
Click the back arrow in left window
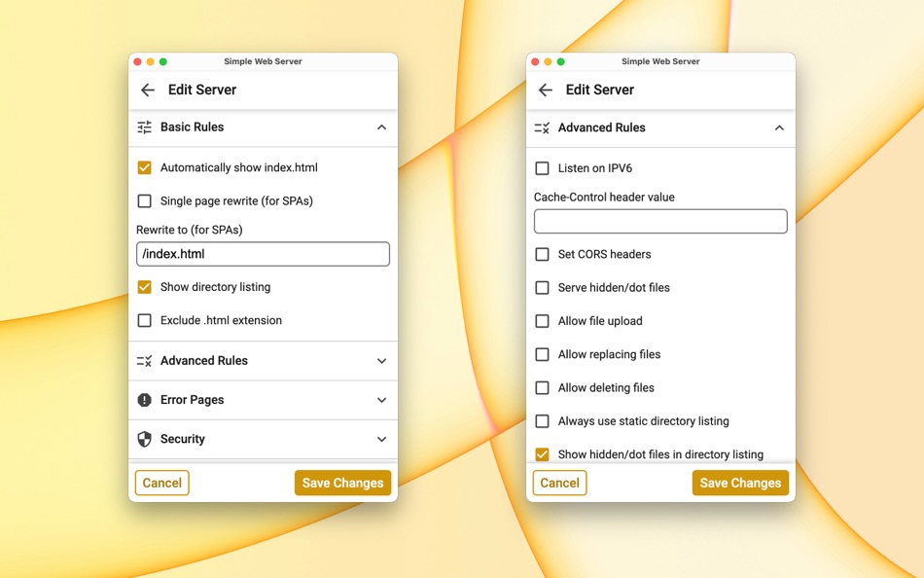[147, 90]
